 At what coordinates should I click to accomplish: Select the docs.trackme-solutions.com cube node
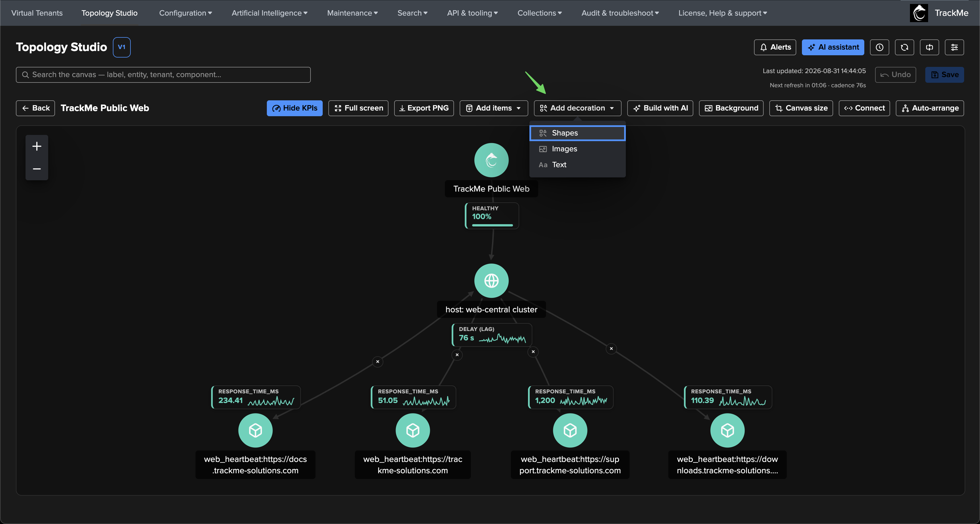coord(255,430)
